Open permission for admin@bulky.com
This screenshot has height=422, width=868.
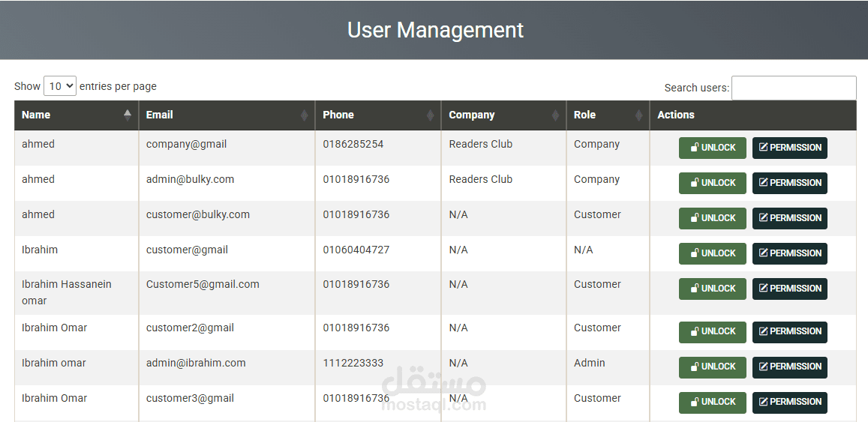[789, 183]
